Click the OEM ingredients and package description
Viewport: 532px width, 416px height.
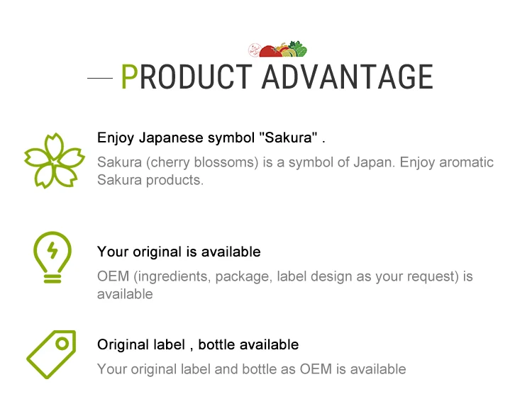[x=284, y=285]
